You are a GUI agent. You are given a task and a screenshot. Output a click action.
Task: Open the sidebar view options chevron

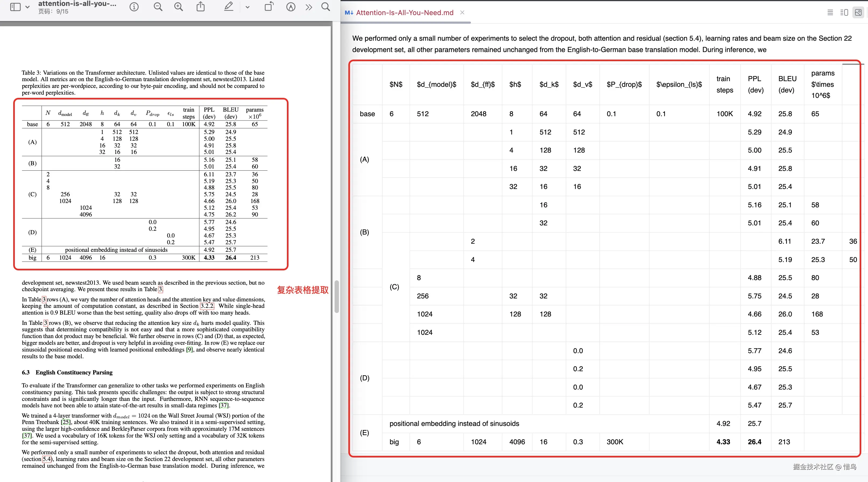click(x=28, y=7)
